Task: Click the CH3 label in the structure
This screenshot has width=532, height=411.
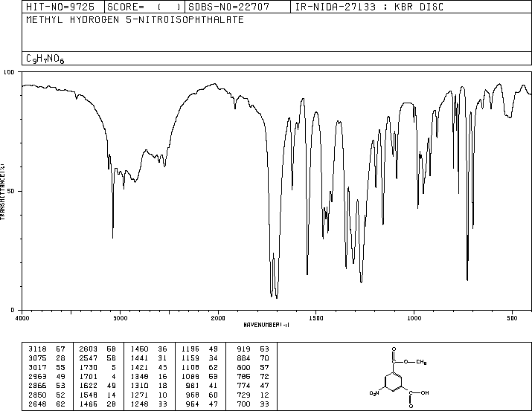Action: [x=421, y=362]
